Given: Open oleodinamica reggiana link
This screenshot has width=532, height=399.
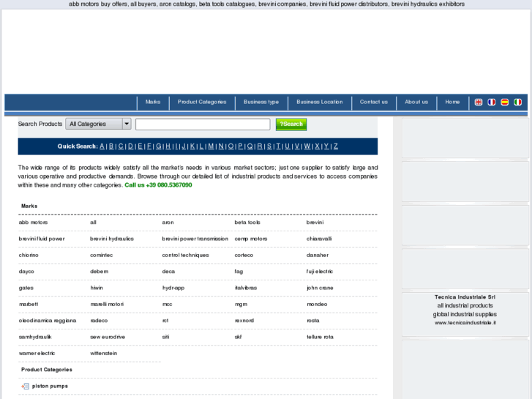Looking at the screenshot, I should coord(48,321).
